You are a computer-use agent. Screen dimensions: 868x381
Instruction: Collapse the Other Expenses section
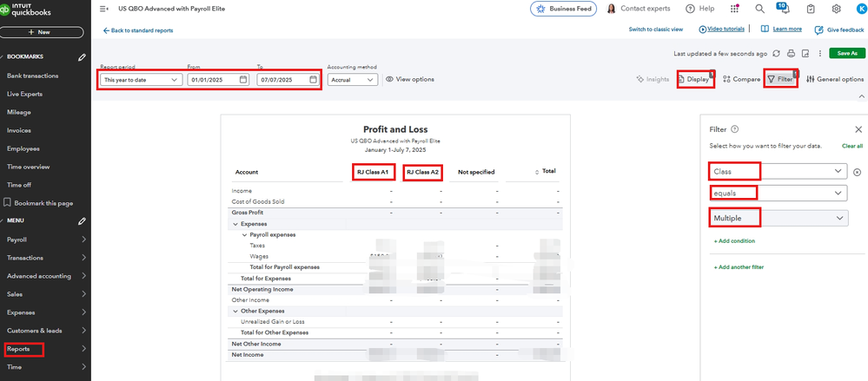coord(235,311)
